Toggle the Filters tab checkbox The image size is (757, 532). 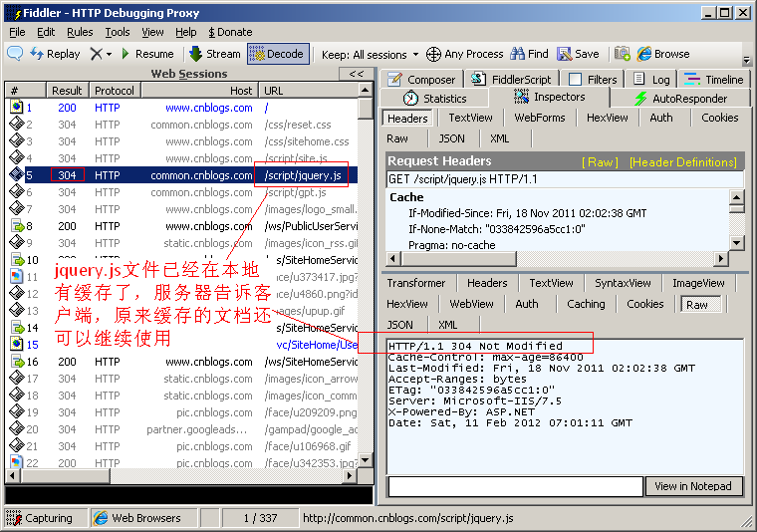click(575, 80)
